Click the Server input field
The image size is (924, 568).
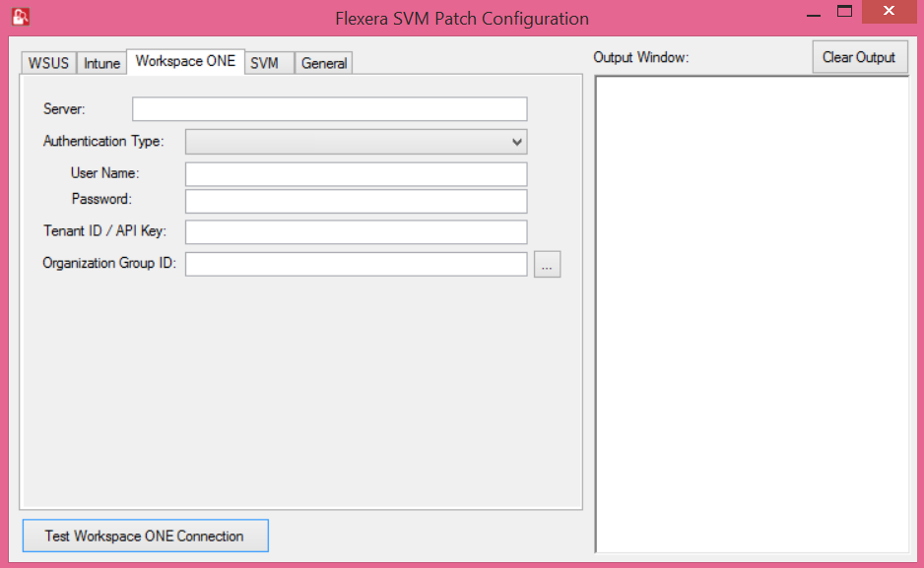tap(329, 109)
